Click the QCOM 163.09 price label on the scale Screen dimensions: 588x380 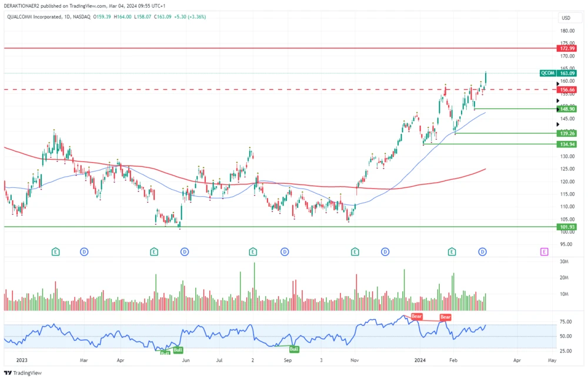pyautogui.click(x=557, y=73)
